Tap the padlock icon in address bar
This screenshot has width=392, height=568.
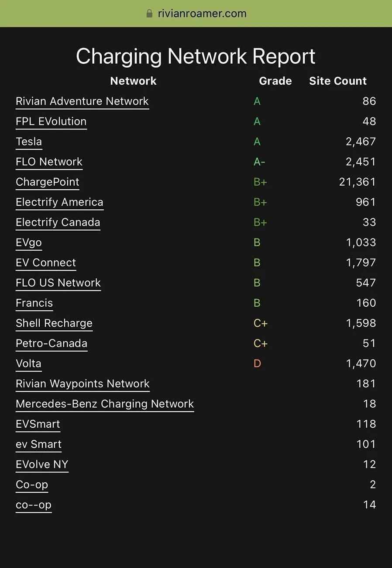tap(150, 14)
